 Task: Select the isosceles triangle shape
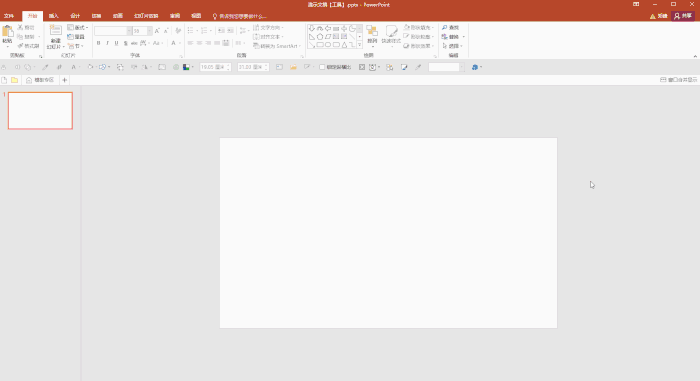(x=344, y=45)
